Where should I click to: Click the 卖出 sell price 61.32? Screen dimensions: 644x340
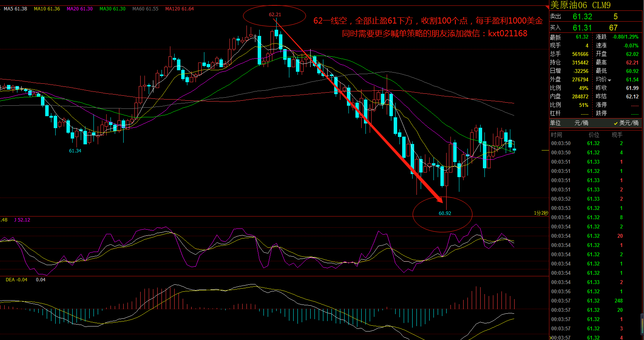[x=582, y=17]
